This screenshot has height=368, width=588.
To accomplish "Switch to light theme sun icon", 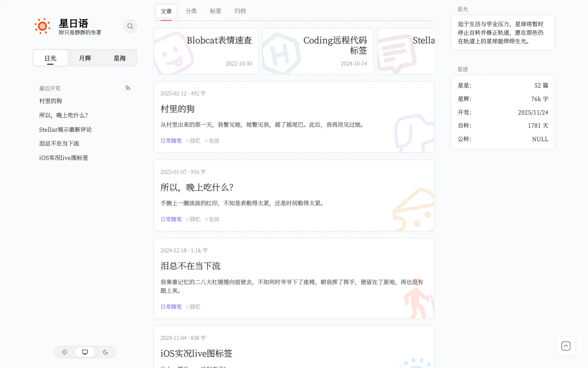I will (x=65, y=352).
